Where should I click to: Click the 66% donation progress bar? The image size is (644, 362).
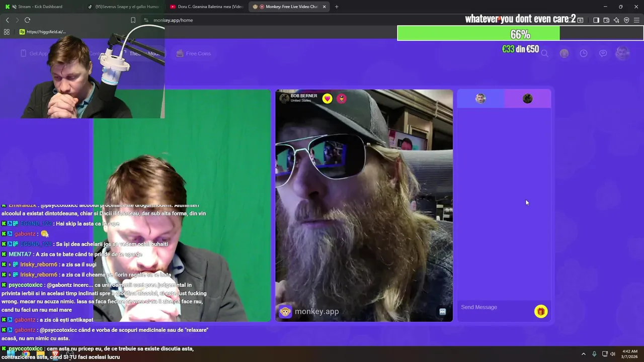[x=520, y=34]
